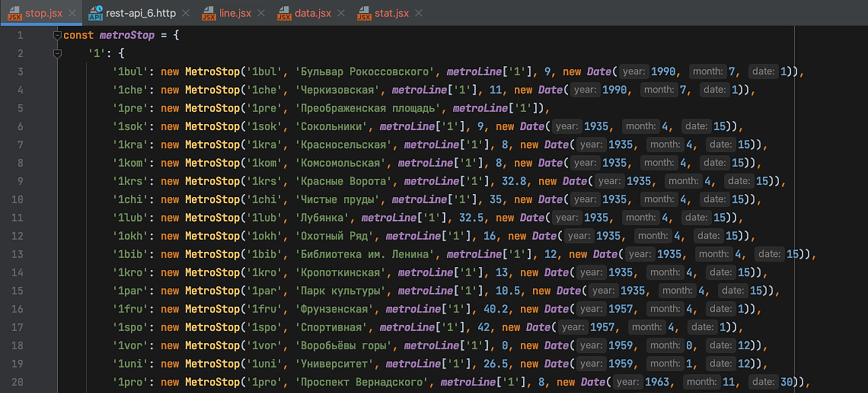The image size is (868, 393).
Task: Click the JSX file icon on stop.jsx tab
Action: (15, 13)
